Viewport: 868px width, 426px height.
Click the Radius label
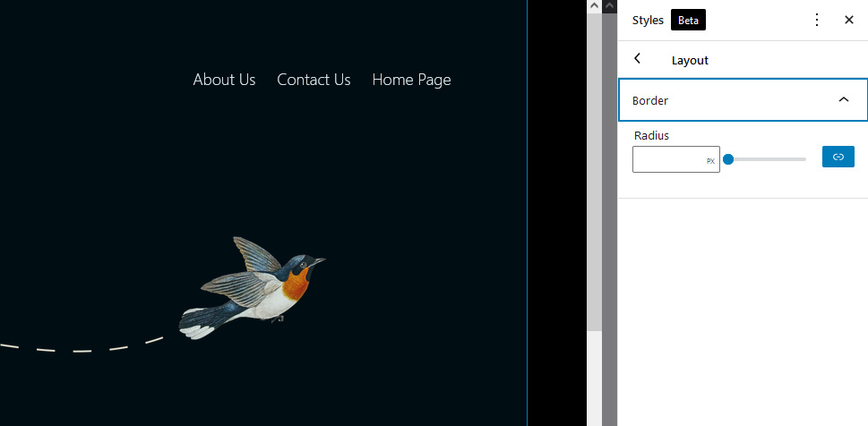point(651,135)
